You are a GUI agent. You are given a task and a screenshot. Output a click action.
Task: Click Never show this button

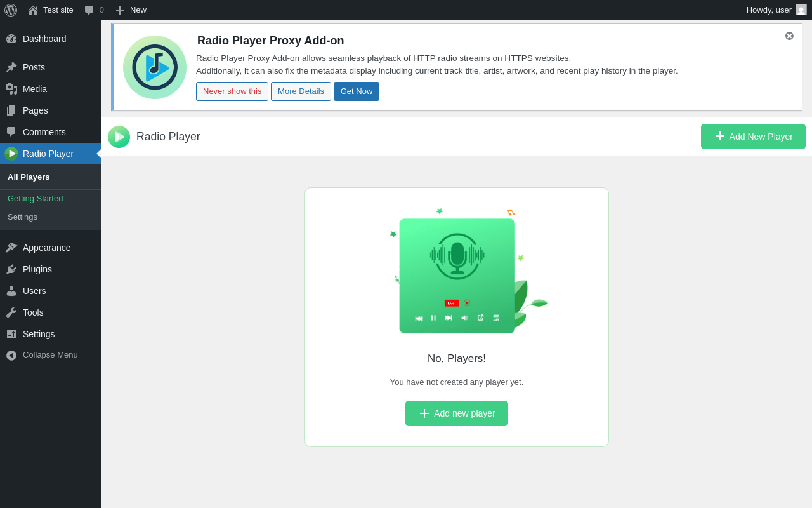232,91
